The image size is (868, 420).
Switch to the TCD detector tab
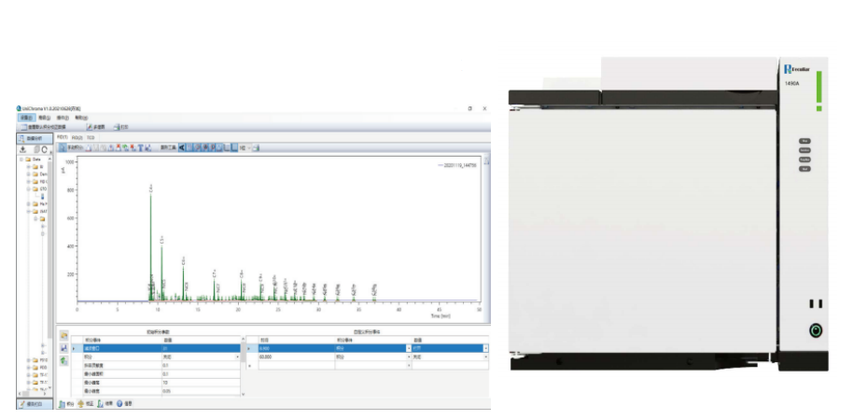click(91, 137)
